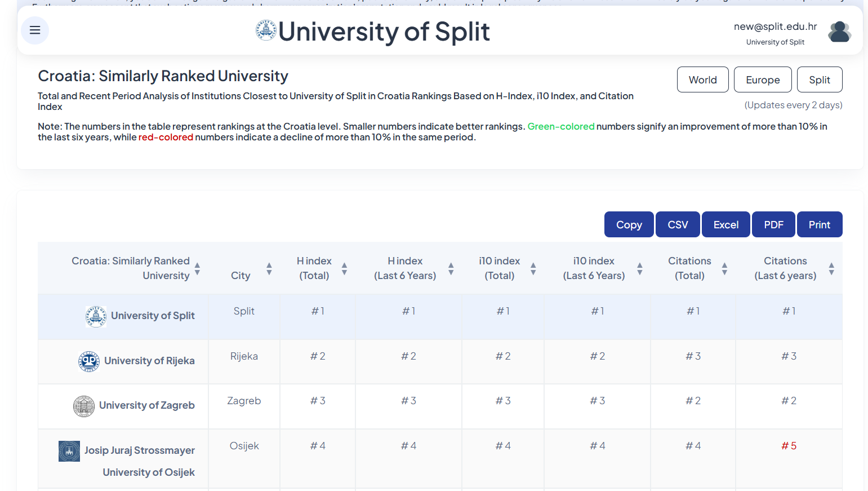Export table to Excel
Image resolution: width=868 pixels, height=491 pixels.
click(x=726, y=224)
